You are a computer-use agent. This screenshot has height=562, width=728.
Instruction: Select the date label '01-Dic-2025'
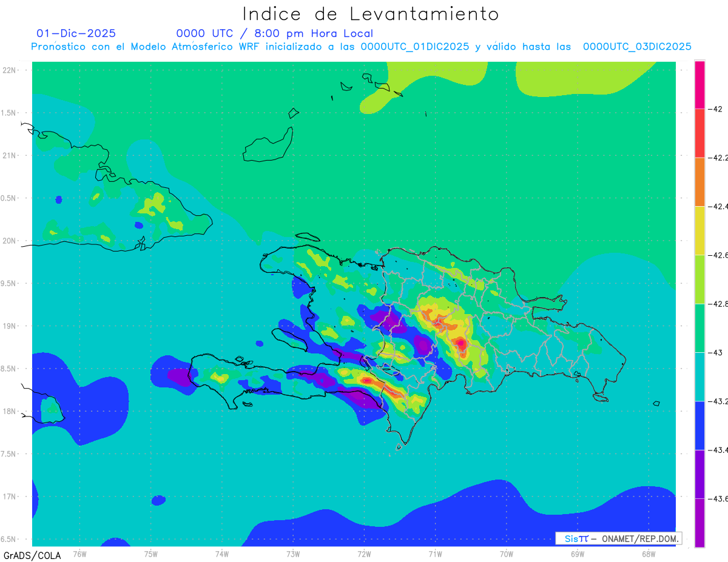(x=76, y=33)
